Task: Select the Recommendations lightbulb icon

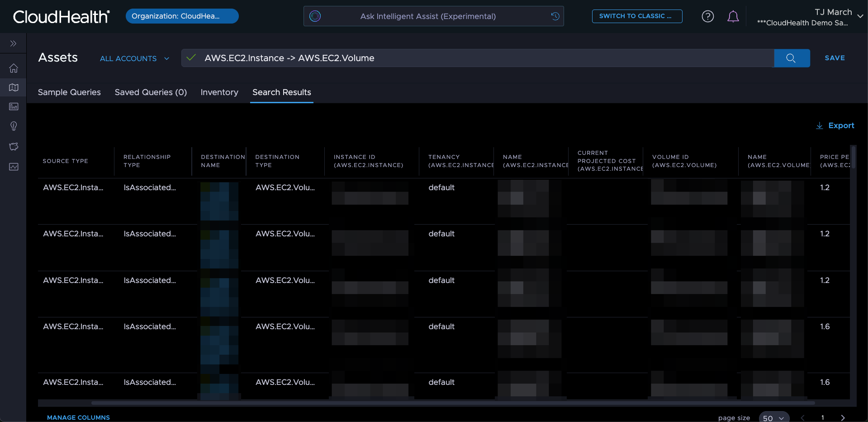Action: pyautogui.click(x=14, y=126)
